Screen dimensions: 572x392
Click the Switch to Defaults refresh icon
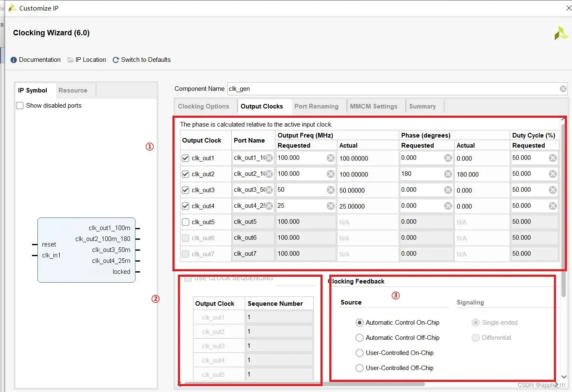point(116,60)
